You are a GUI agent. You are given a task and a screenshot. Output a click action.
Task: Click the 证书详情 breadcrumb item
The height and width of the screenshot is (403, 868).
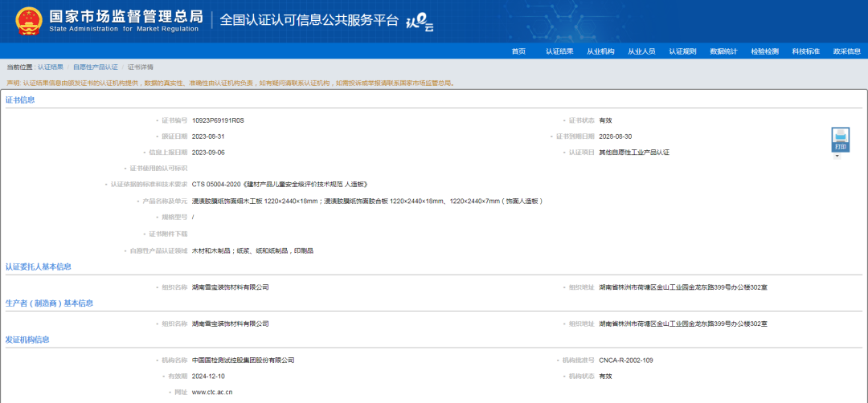(140, 67)
